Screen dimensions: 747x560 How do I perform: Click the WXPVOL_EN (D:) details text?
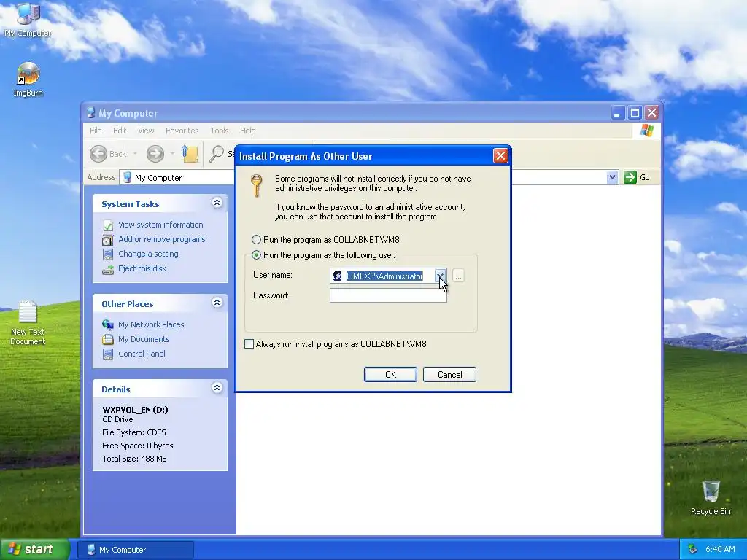pyautogui.click(x=135, y=410)
